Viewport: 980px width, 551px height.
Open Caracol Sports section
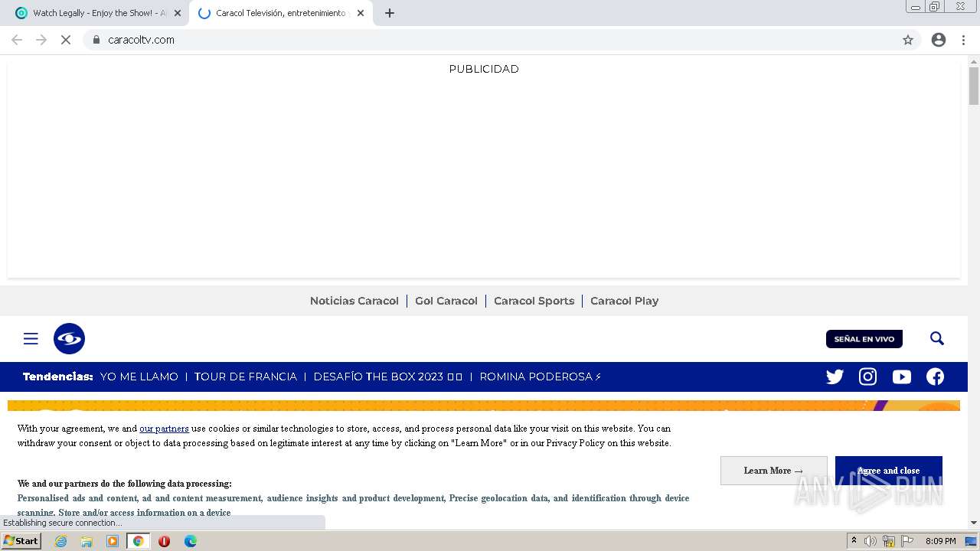[534, 301]
